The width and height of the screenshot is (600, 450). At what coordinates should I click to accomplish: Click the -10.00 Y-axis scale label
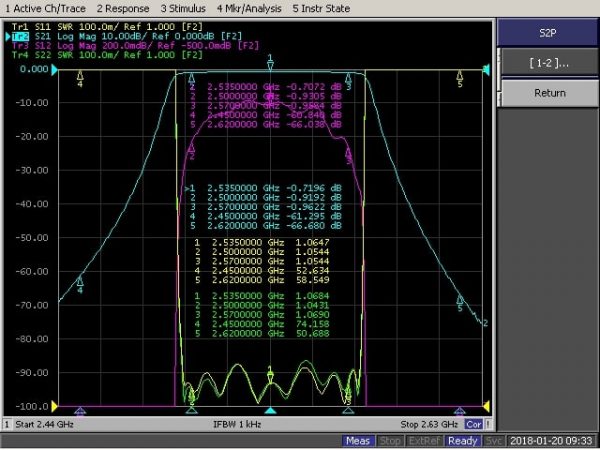[x=33, y=103]
